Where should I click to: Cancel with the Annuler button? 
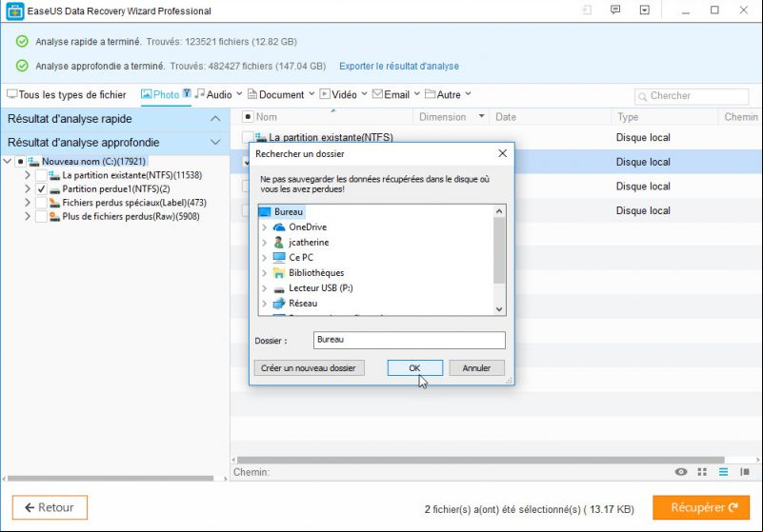pos(477,368)
